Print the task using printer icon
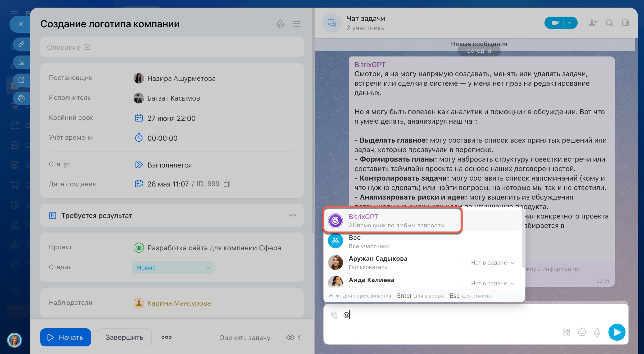Screen dimensions: 644x354 click(x=21, y=98)
